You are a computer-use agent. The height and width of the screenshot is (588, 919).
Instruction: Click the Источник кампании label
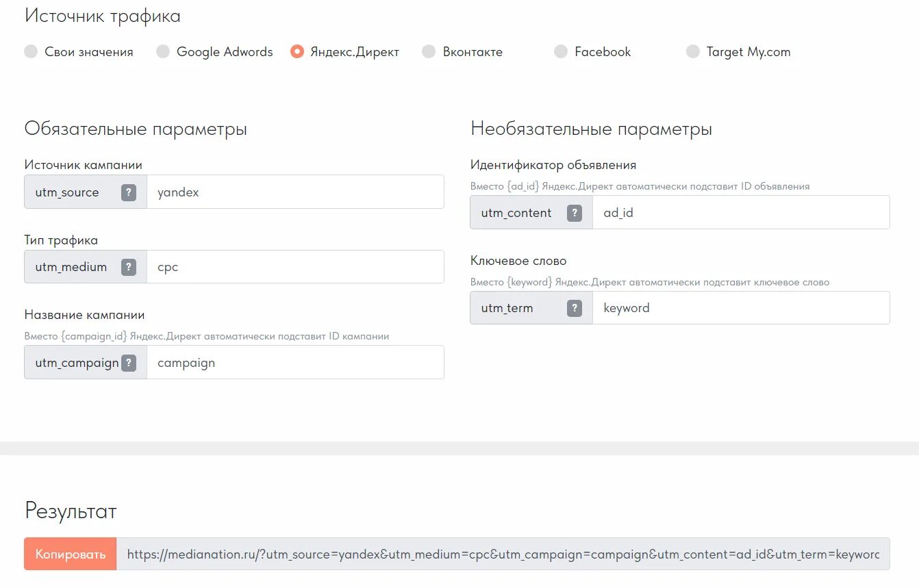(84, 165)
